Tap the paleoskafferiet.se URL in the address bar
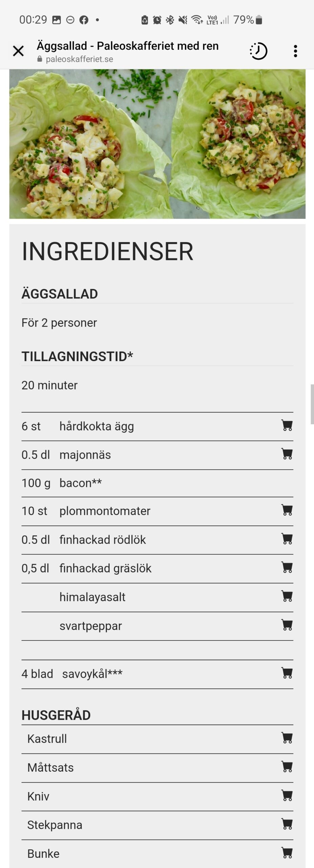 79,59
